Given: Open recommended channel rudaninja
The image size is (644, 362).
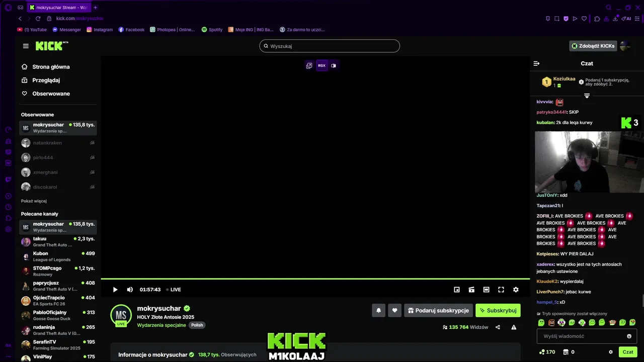Looking at the screenshot, I should tap(58, 330).
